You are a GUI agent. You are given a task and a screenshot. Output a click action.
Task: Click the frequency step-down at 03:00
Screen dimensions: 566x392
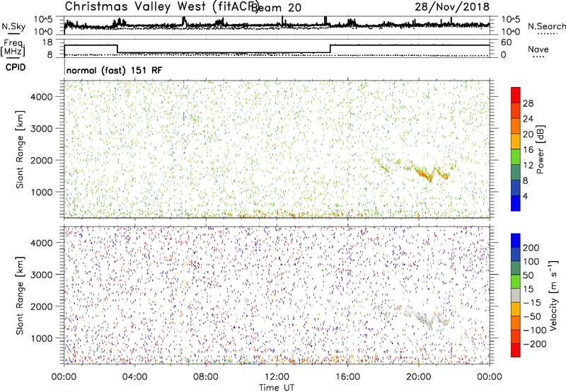pyautogui.click(x=117, y=49)
